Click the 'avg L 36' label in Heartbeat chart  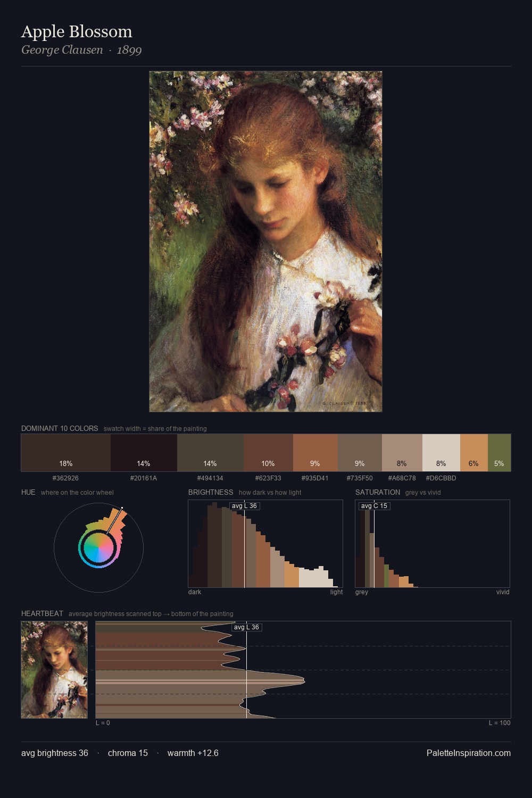coord(246,627)
